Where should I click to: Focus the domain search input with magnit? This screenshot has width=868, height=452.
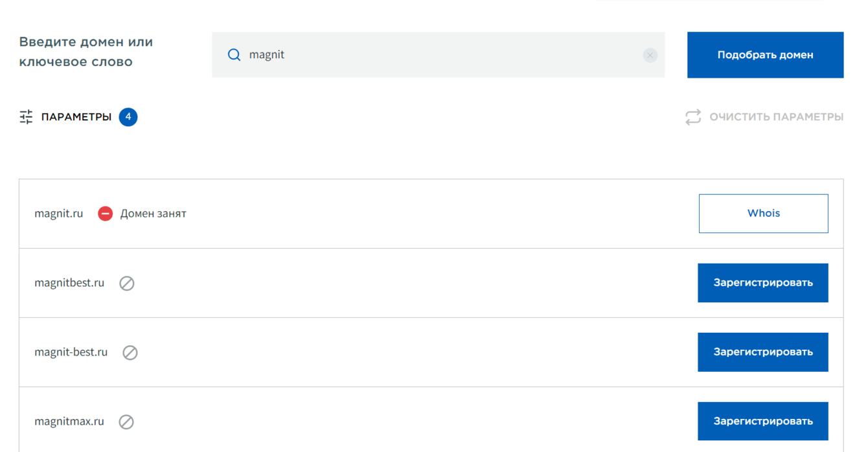coord(440,55)
